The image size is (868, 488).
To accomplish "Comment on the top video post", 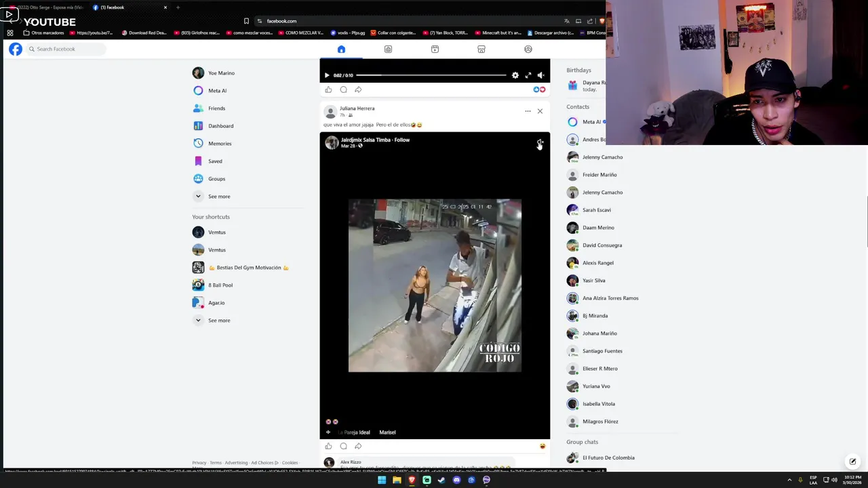I will click(343, 89).
